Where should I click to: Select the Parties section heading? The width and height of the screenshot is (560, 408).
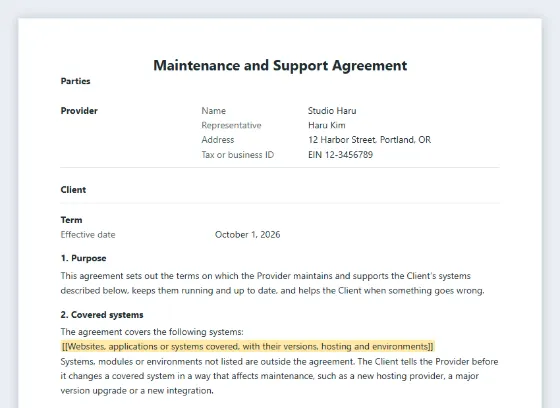point(75,81)
